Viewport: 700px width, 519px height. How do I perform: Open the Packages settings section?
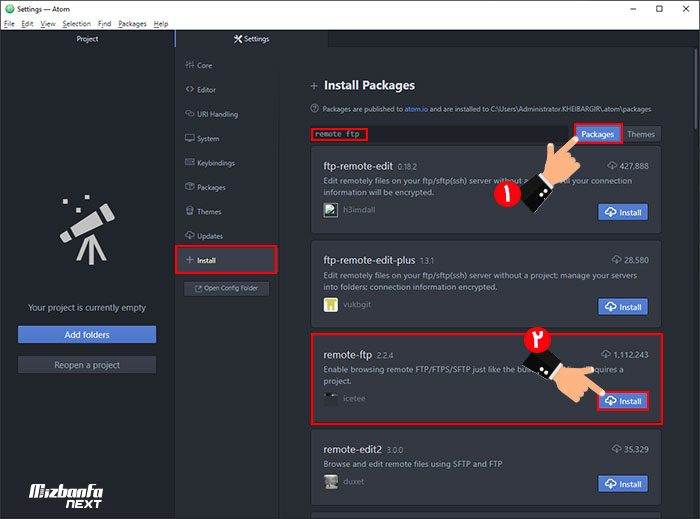click(x=211, y=187)
